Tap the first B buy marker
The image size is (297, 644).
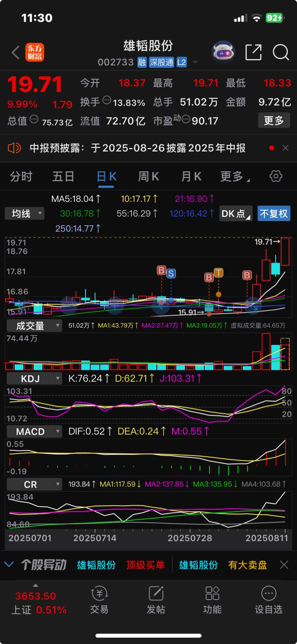[x=161, y=270]
